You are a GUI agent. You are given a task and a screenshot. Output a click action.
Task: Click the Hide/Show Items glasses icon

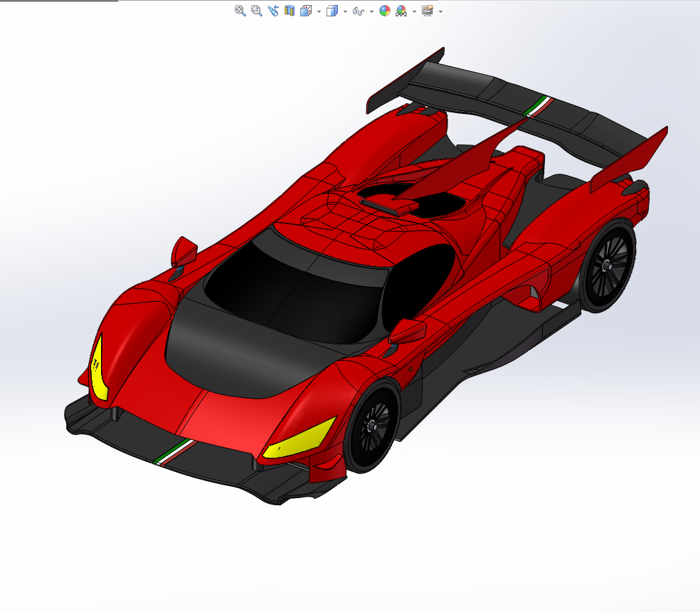pyautogui.click(x=358, y=11)
